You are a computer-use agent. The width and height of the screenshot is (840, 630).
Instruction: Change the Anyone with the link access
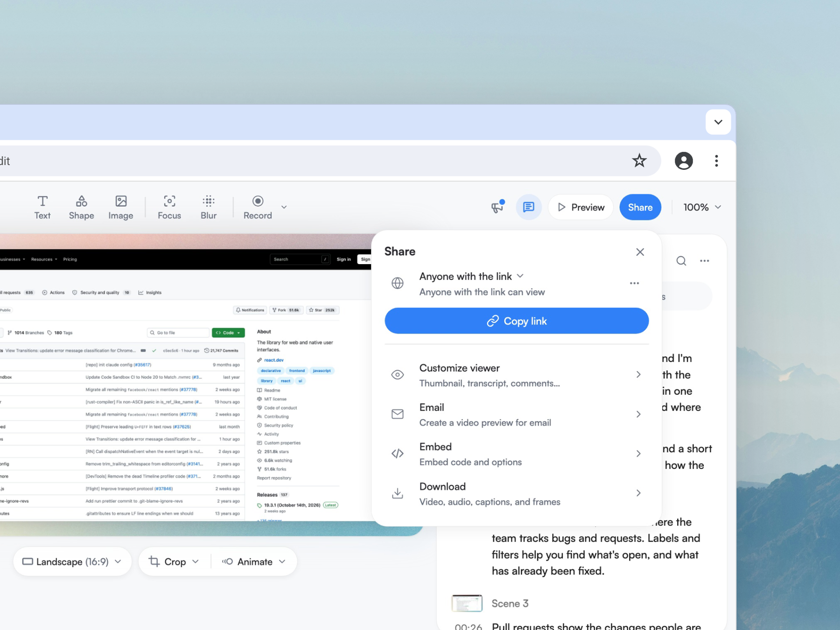tap(471, 276)
